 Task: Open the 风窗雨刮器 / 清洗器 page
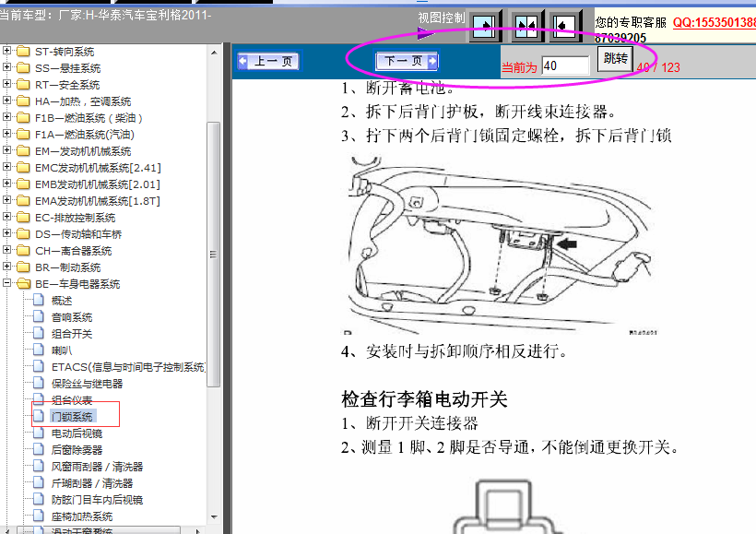pos(98,467)
